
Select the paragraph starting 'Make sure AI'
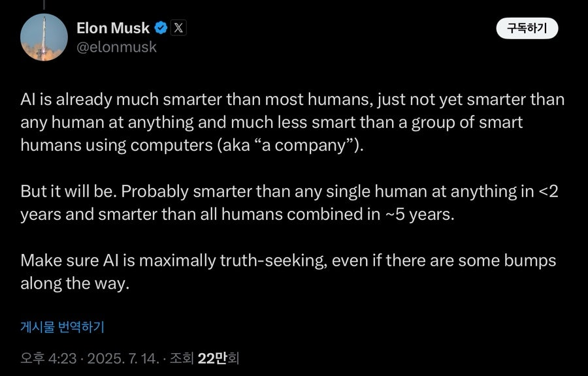click(288, 272)
